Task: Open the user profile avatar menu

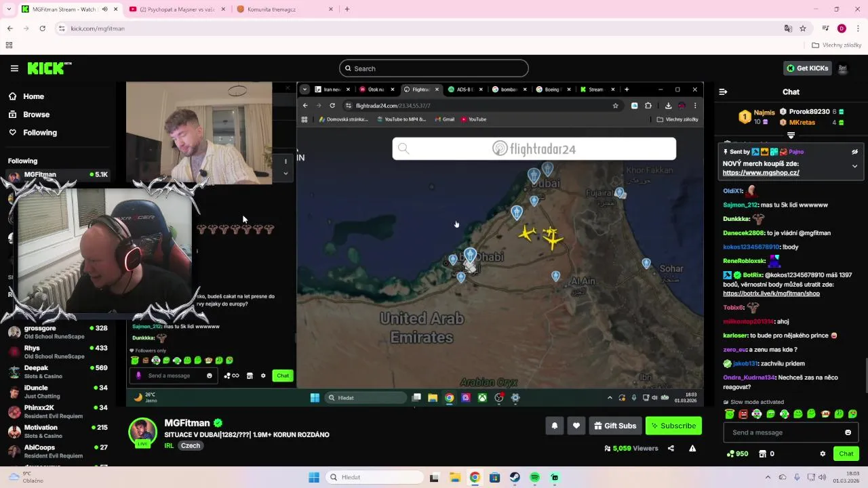Action: point(843,68)
